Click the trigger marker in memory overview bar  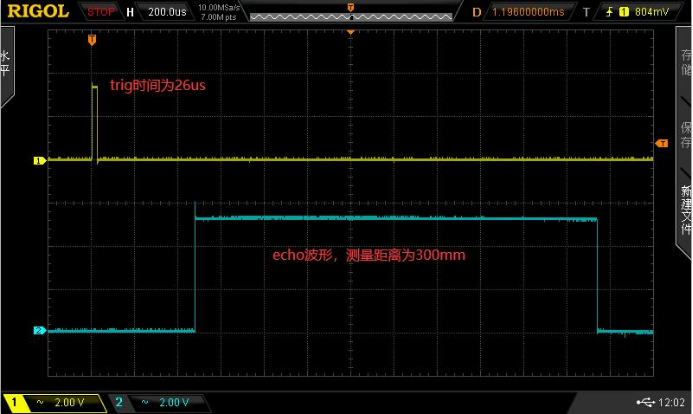(x=350, y=7)
